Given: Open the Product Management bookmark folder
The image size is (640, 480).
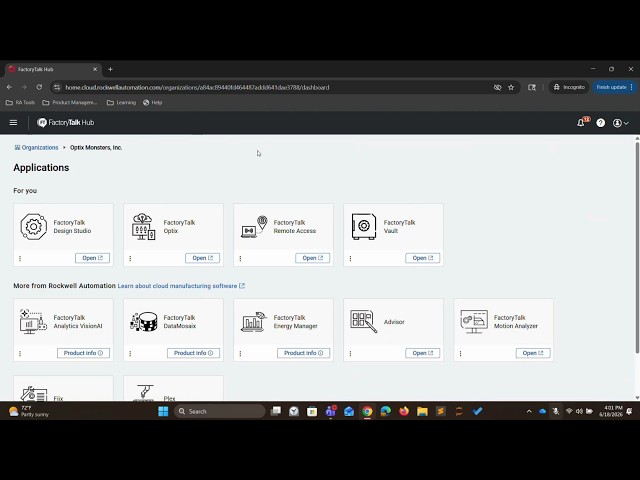Looking at the screenshot, I should pos(70,102).
